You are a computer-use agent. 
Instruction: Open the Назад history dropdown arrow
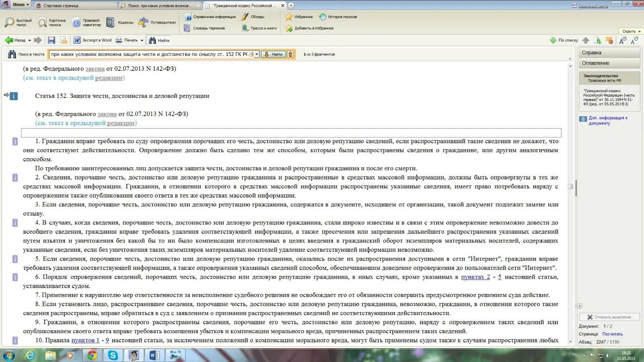pyautogui.click(x=29, y=40)
